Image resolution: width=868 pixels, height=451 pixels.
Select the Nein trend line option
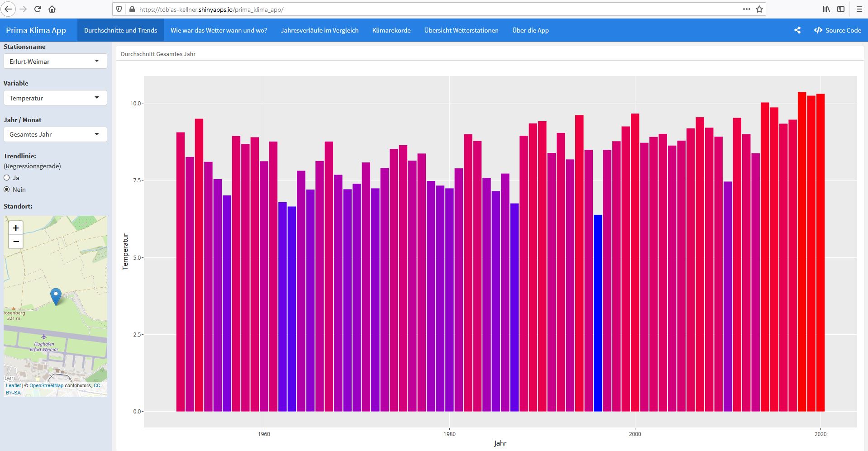[7, 190]
